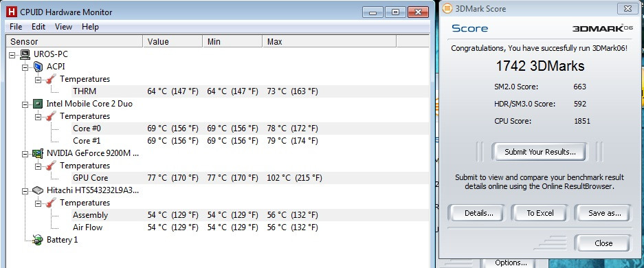Image resolution: width=644 pixels, height=268 pixels.
Task: Click Options button behind the score dialog
Action: click(511, 263)
